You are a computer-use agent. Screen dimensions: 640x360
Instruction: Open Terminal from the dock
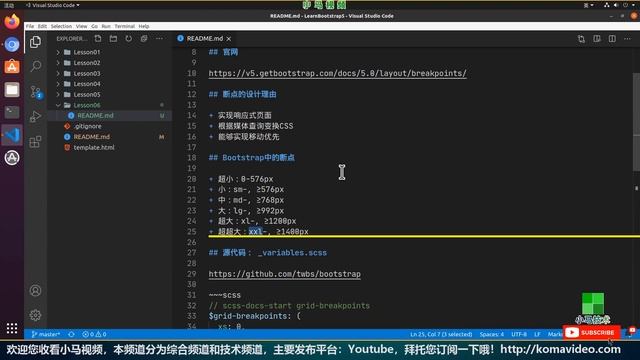click(x=12, y=112)
